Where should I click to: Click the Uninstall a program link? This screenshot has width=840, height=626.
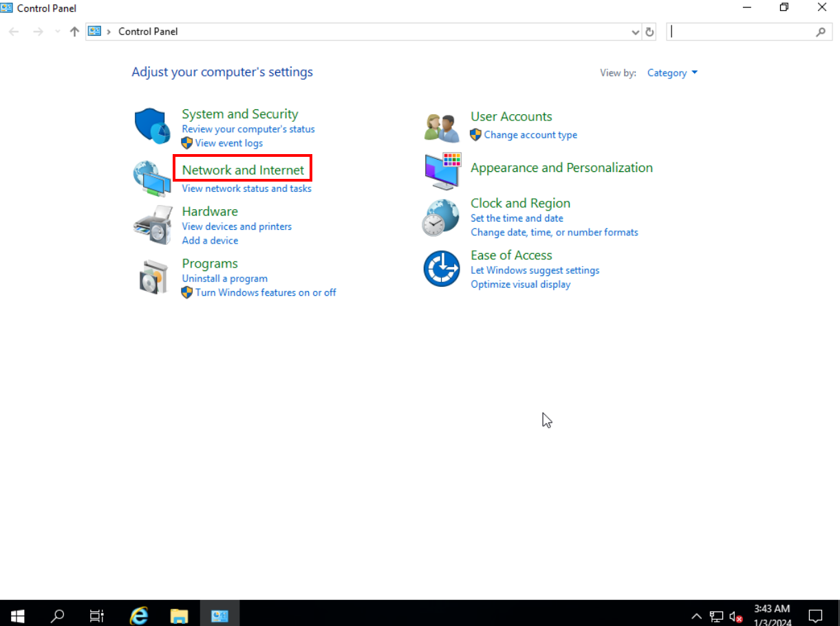tap(224, 279)
